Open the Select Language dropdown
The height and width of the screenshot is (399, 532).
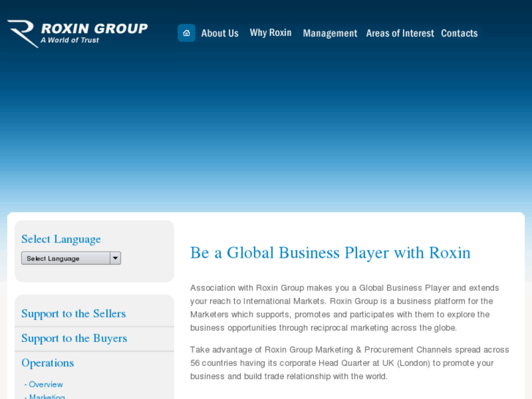(71, 258)
